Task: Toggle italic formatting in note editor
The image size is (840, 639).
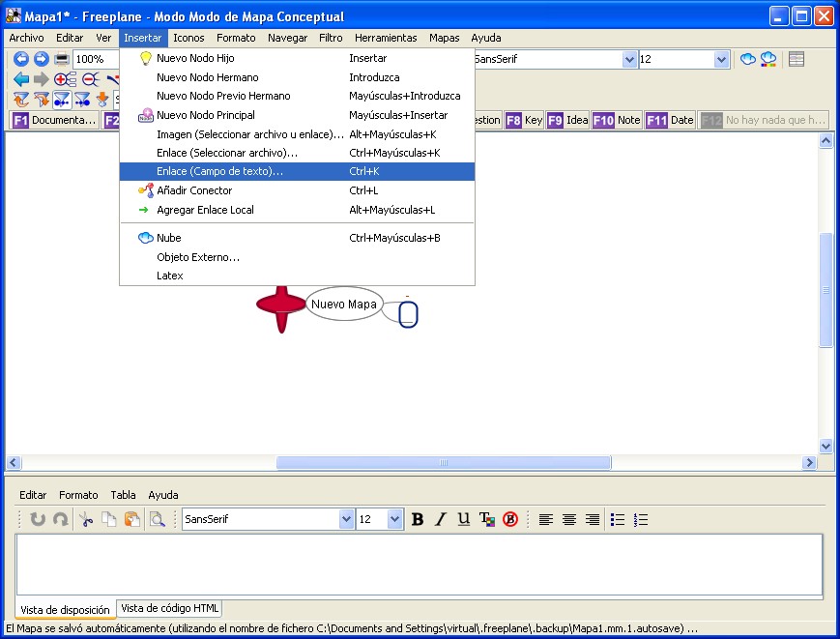Action: pyautogui.click(x=441, y=519)
